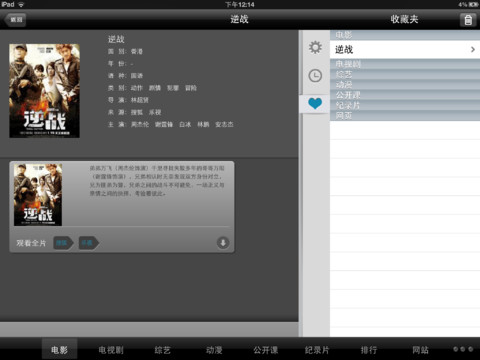The height and width of the screenshot is (360, 480).
Task: Switch to the 电视剧 bottom tab
Action: pyautogui.click(x=111, y=350)
